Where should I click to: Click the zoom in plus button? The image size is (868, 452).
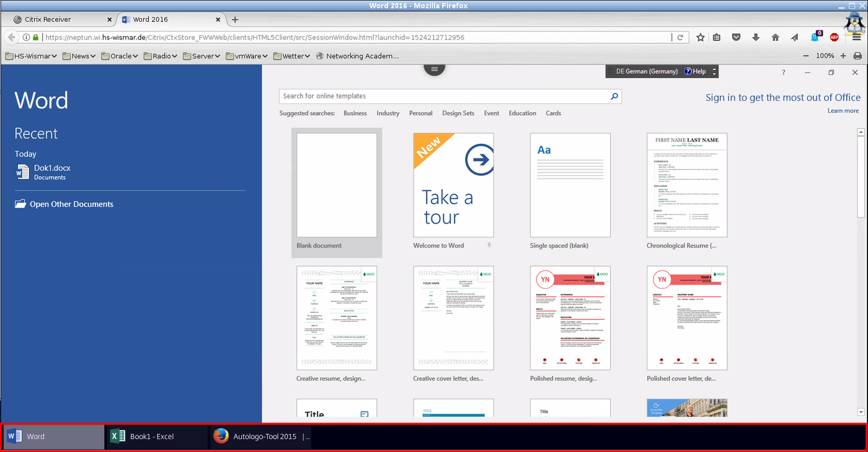pos(843,56)
